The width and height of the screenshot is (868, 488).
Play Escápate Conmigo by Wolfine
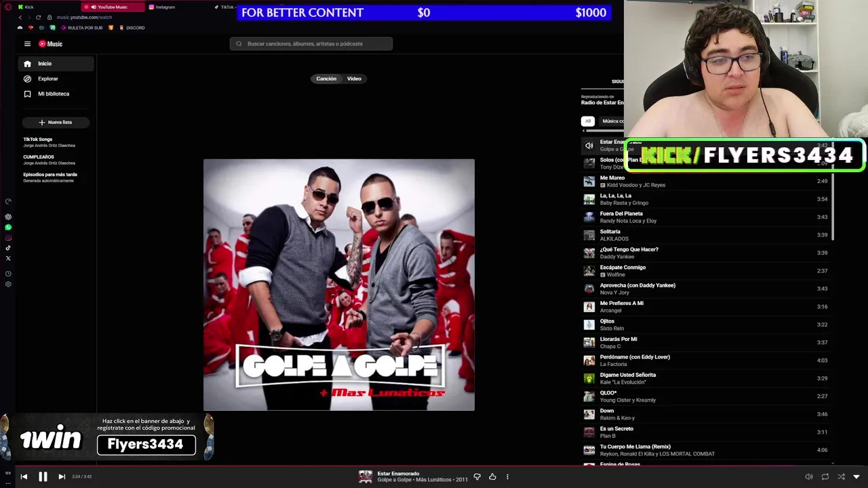point(705,270)
